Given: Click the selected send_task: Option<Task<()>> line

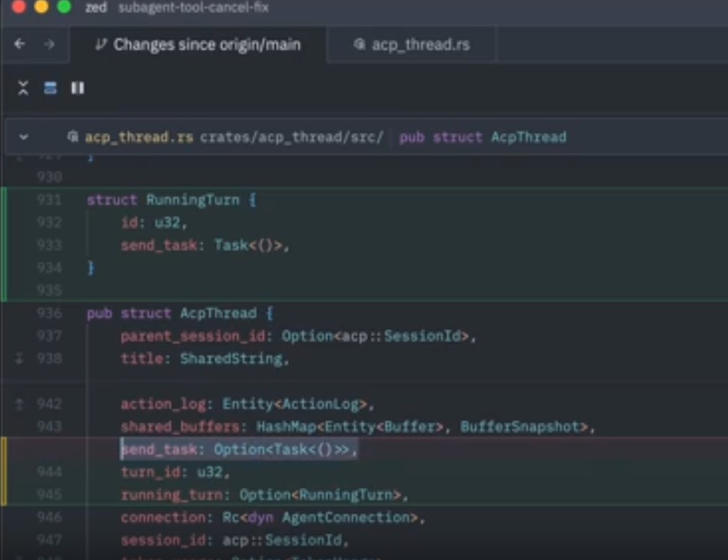Looking at the screenshot, I should 239,449.
